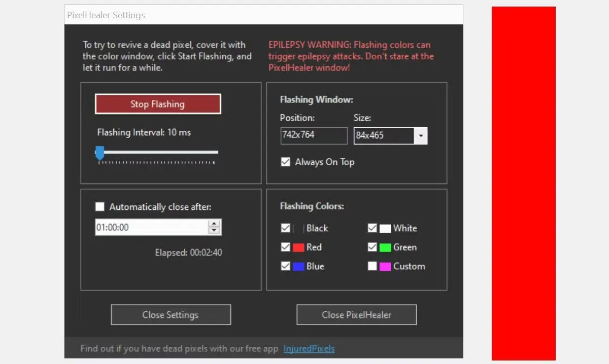609x364 pixels.
Task: Uncheck the Black flashing color checkbox
Action: click(x=285, y=228)
